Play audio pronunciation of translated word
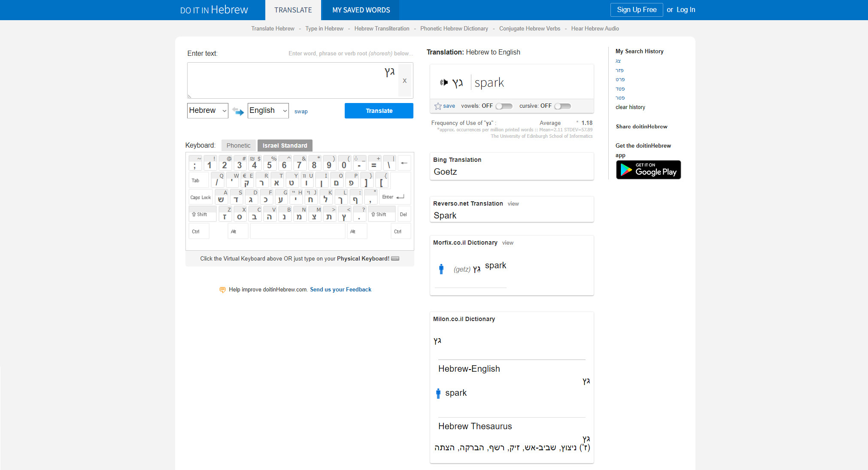868x470 pixels. click(444, 82)
